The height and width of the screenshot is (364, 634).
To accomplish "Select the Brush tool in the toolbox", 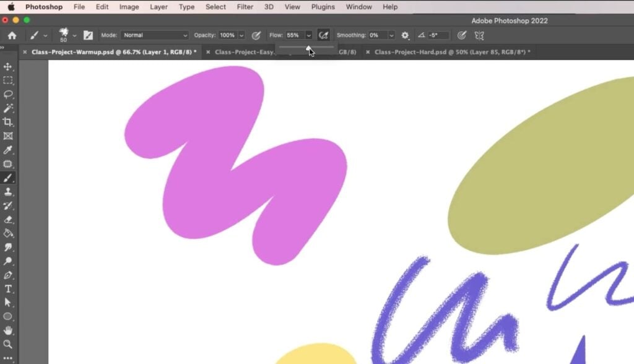I will (7, 178).
